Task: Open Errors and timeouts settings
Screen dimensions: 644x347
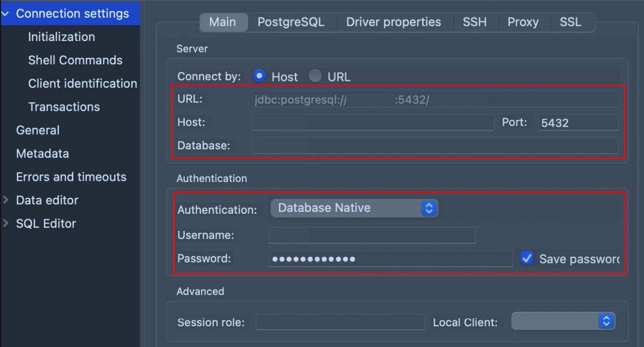Action: [x=71, y=177]
